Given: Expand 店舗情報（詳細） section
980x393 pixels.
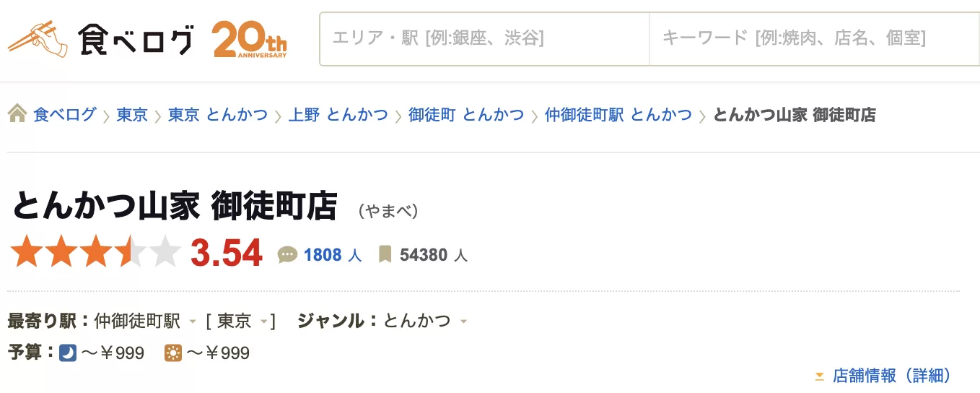Looking at the screenshot, I should click(x=883, y=376).
